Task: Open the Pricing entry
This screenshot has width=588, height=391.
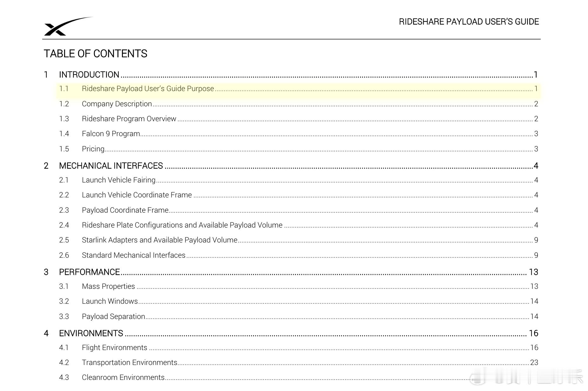Action: point(298,149)
